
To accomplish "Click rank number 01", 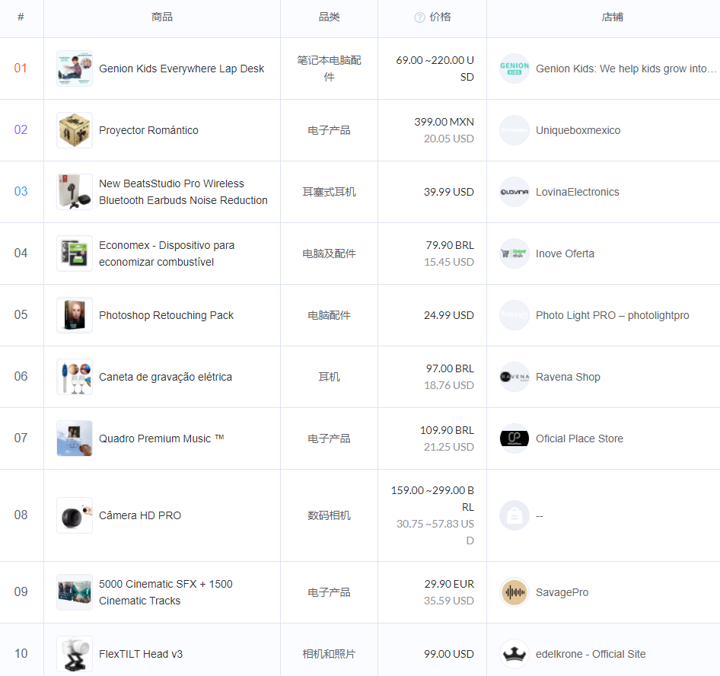I will click(x=21, y=68).
